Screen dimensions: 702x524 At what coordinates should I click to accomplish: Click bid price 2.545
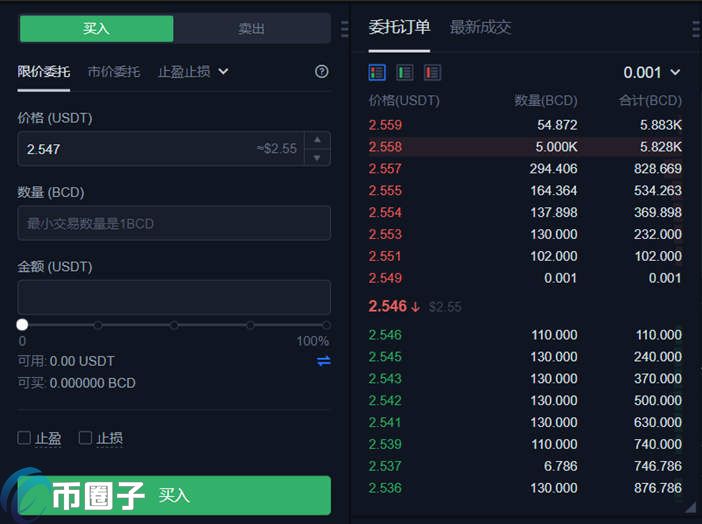(385, 357)
